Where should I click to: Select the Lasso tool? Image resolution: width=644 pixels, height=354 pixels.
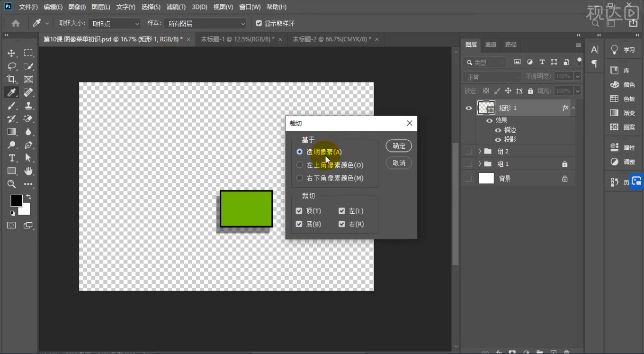[x=12, y=66]
